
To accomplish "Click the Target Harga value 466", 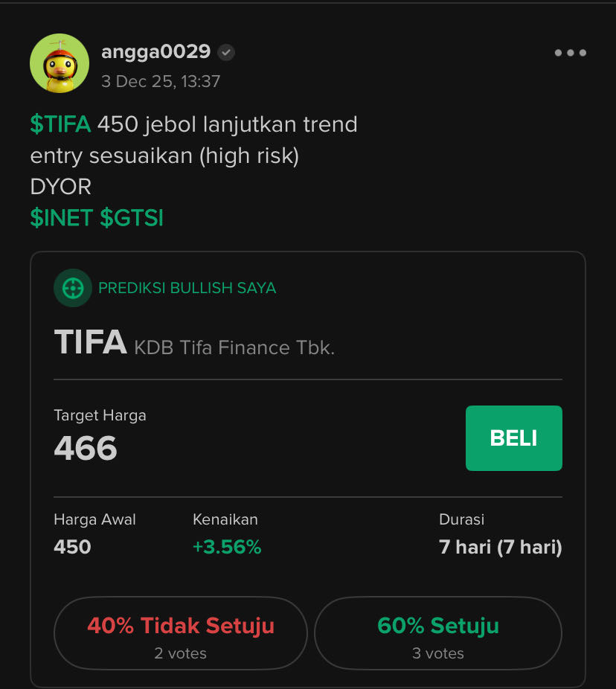I will [84, 448].
